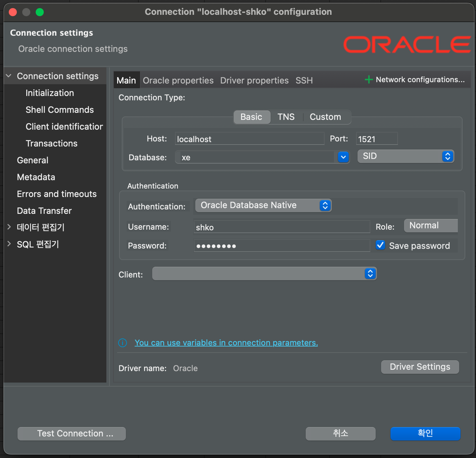The width and height of the screenshot is (476, 458).
Task: Expand the SQL 편집기 tree node
Action: point(9,244)
